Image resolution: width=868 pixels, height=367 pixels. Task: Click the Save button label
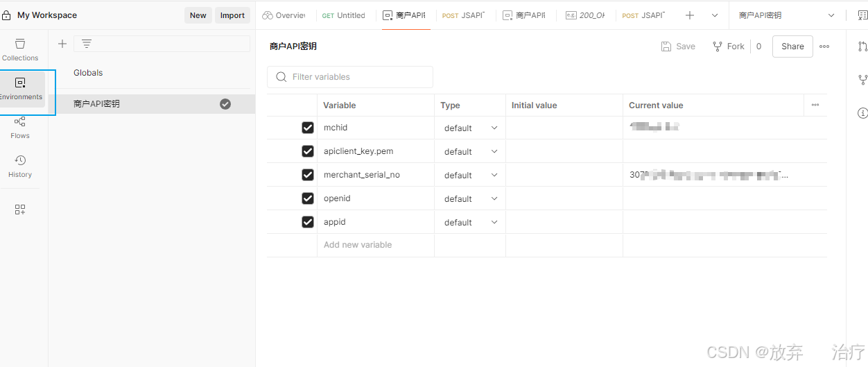coord(686,46)
